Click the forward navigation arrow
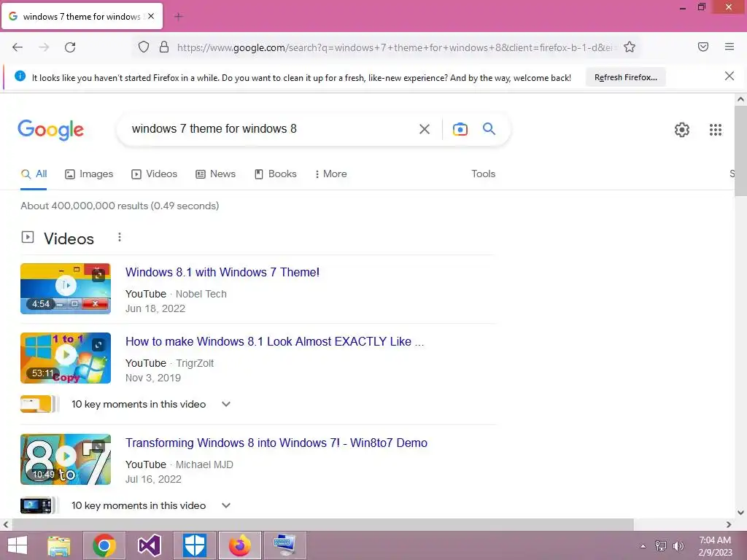 tap(44, 47)
